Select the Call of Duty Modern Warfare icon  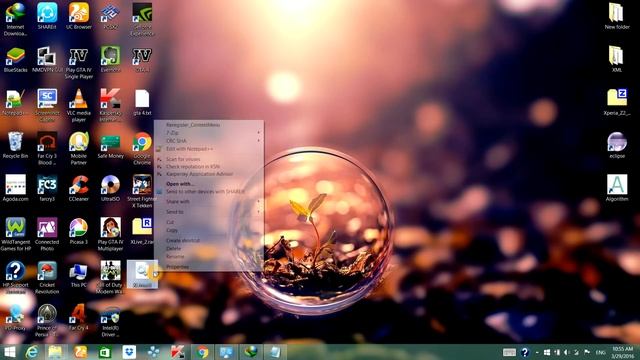click(110, 278)
